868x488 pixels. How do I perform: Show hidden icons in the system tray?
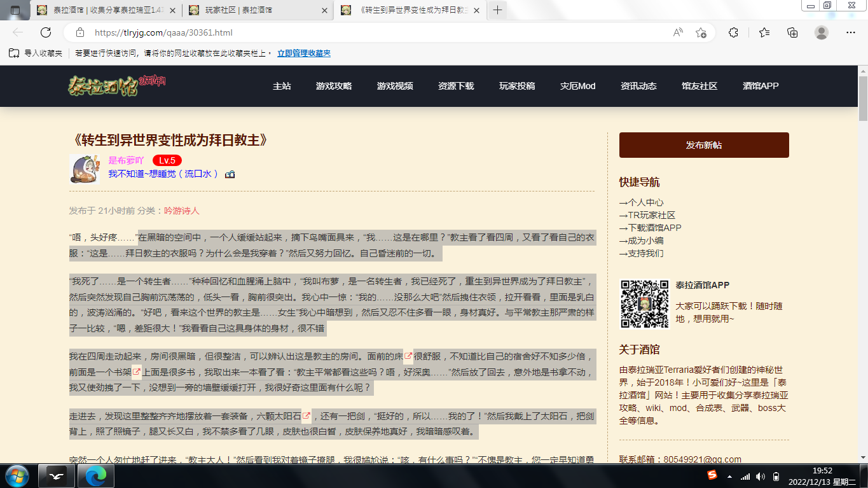click(729, 476)
